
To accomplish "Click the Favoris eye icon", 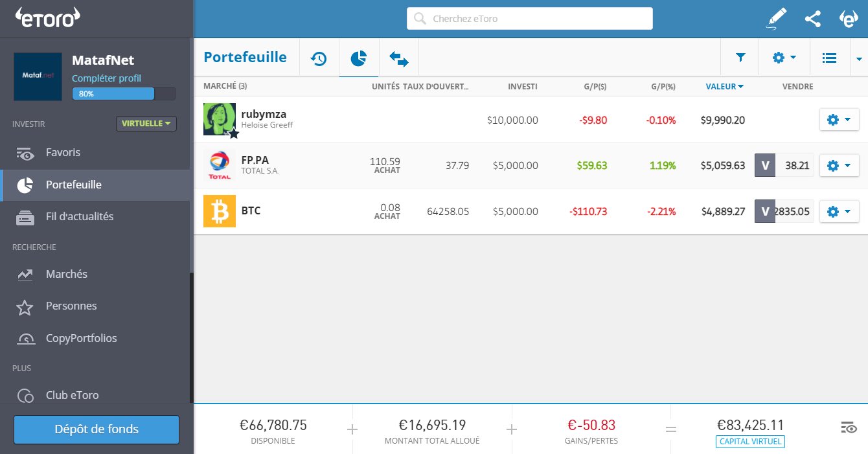I will (25, 153).
